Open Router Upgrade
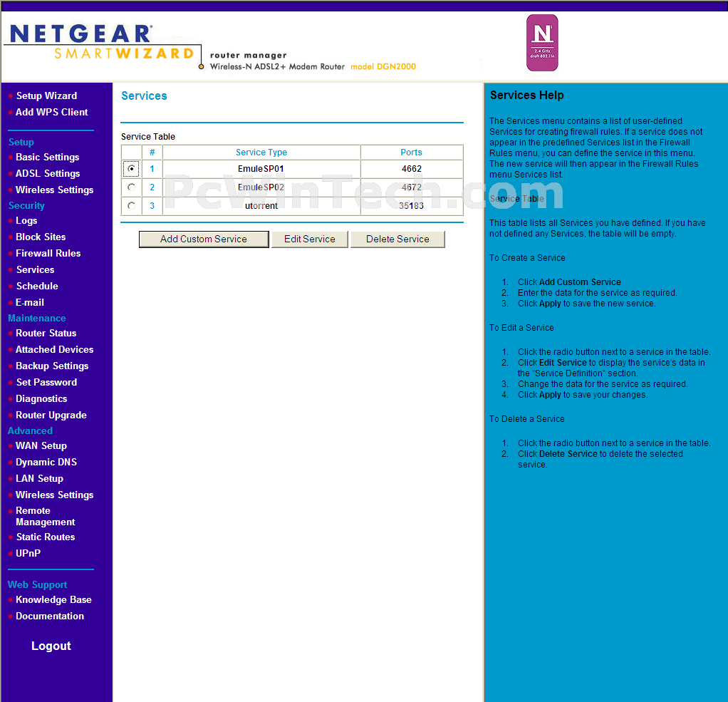This screenshot has width=728, height=702. pyautogui.click(x=51, y=415)
